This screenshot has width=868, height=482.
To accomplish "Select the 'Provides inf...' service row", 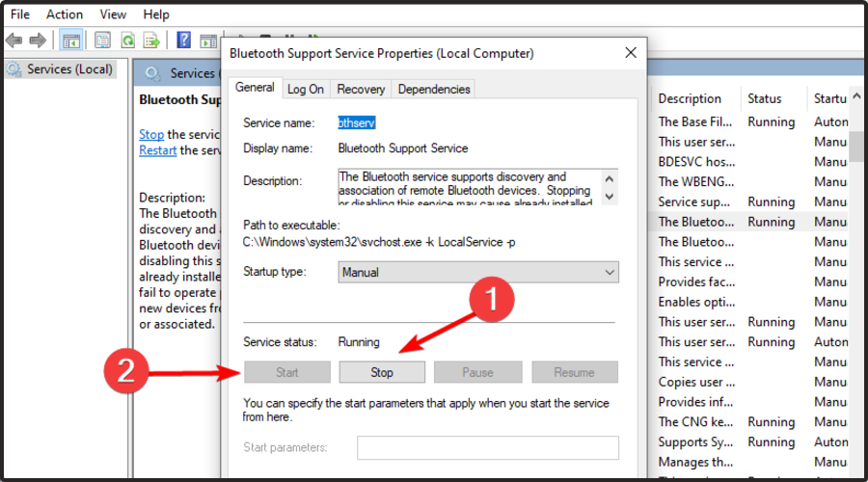I will [x=749, y=402].
